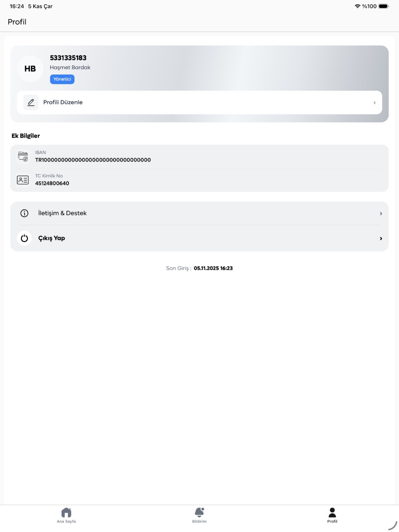Tap the TC Kimlik ID card icon

coord(23,180)
